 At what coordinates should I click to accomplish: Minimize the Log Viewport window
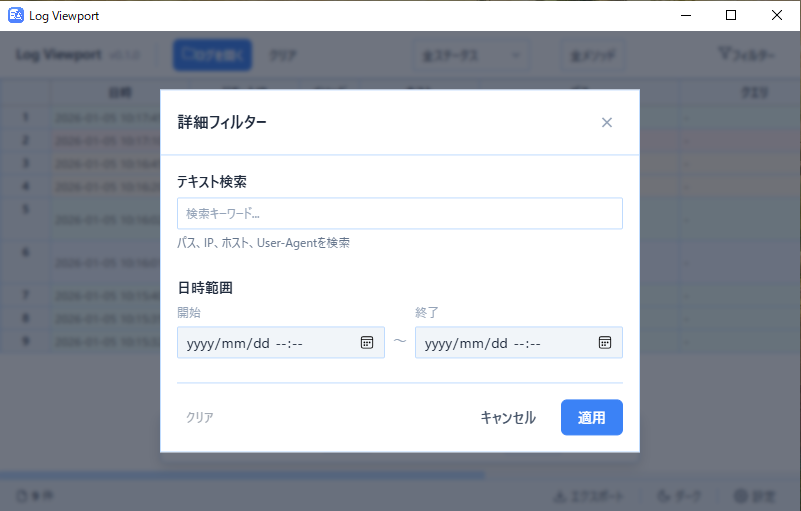pos(685,16)
